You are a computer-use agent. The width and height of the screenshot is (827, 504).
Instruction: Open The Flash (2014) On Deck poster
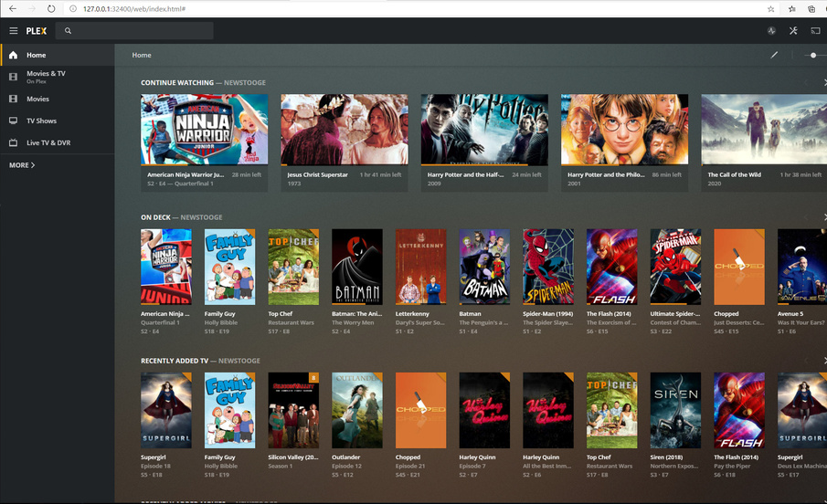(x=612, y=267)
